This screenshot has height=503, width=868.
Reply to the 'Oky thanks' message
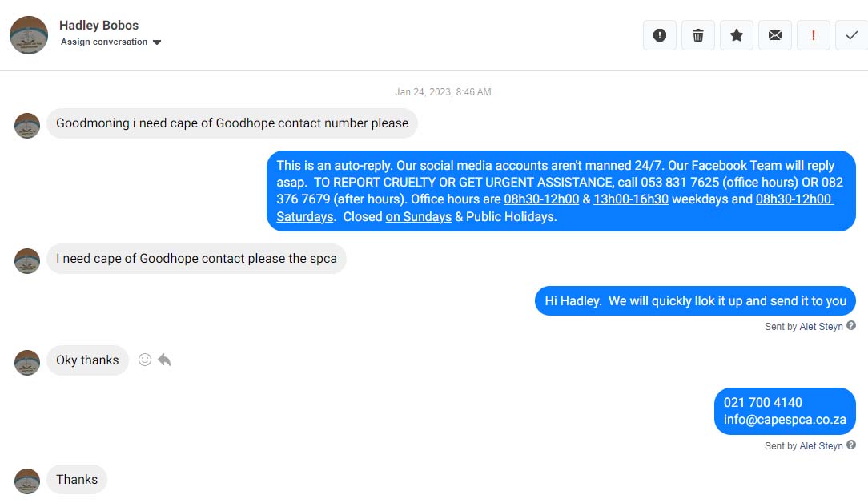pos(164,360)
